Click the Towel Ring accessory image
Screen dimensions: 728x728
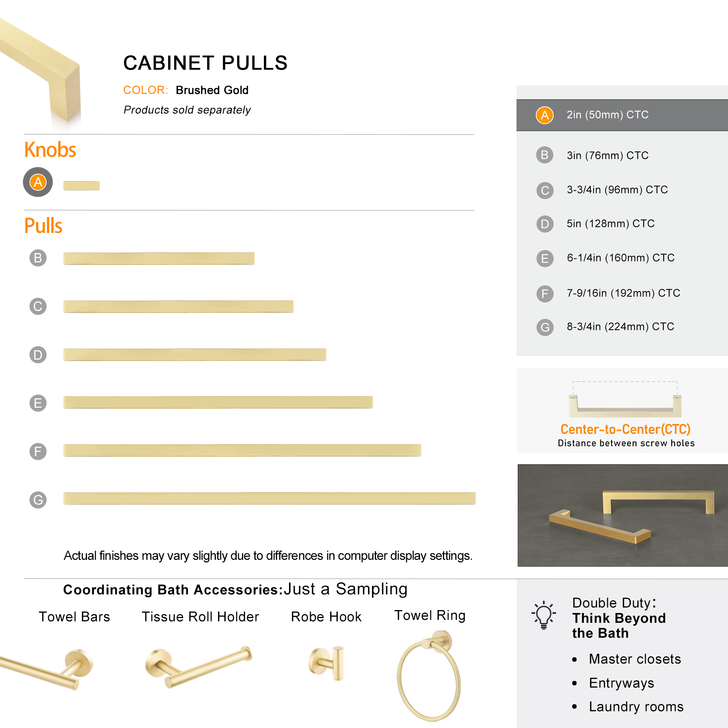point(429,675)
